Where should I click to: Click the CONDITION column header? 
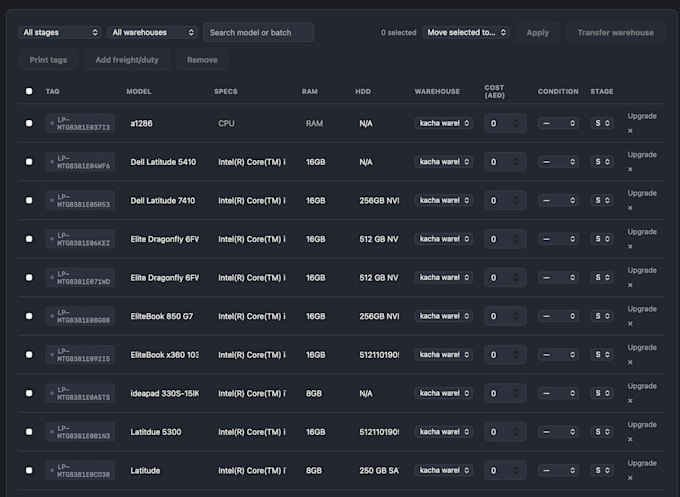(x=558, y=92)
